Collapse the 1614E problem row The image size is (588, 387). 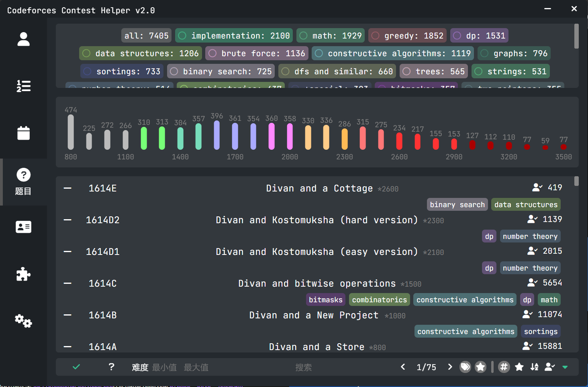coord(67,188)
